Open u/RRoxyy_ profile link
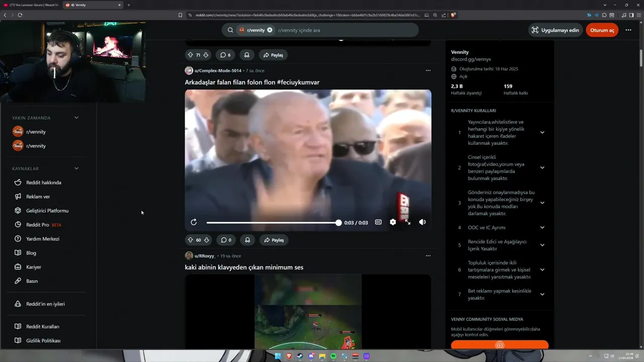Screen dimensions: 644x362 click(x=205, y=255)
